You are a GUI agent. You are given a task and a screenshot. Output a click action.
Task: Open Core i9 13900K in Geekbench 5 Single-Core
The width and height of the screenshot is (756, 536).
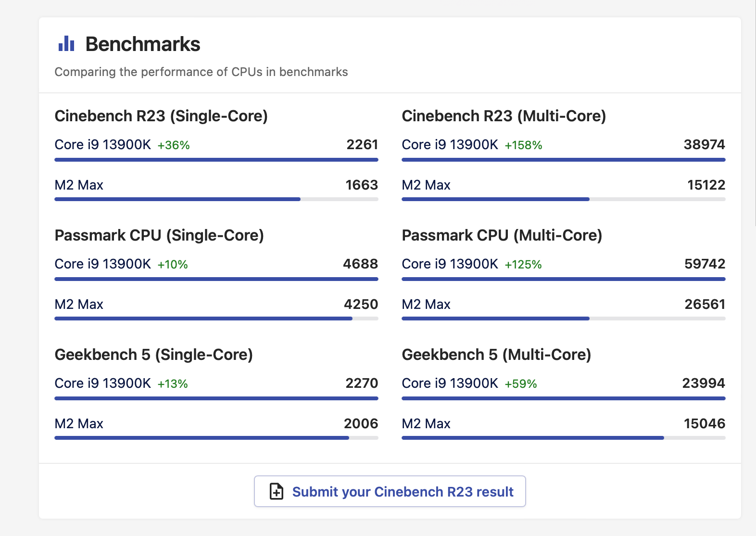(103, 383)
